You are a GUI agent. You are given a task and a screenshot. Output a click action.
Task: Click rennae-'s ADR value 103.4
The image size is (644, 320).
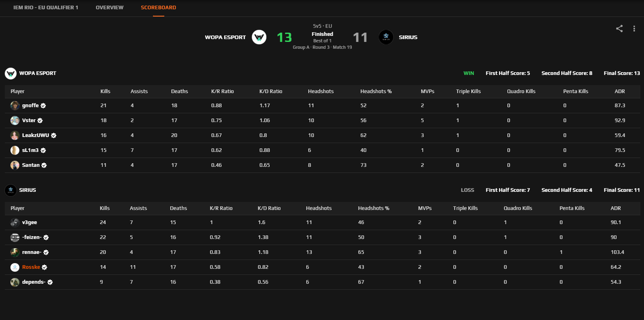click(x=618, y=252)
